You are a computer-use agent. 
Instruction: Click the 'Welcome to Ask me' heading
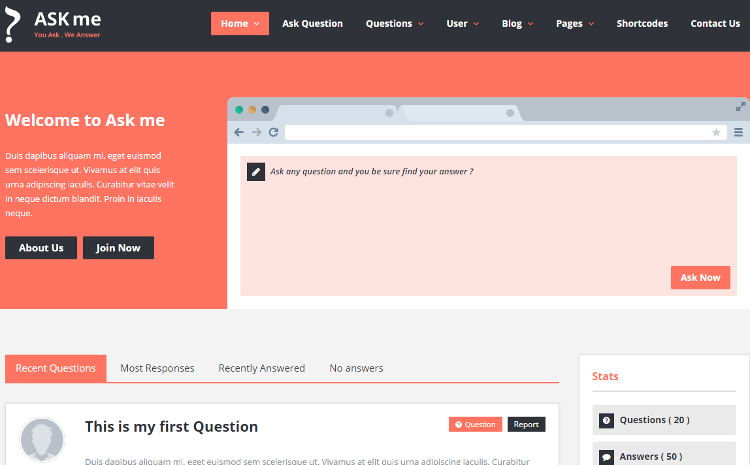pyautogui.click(x=85, y=120)
